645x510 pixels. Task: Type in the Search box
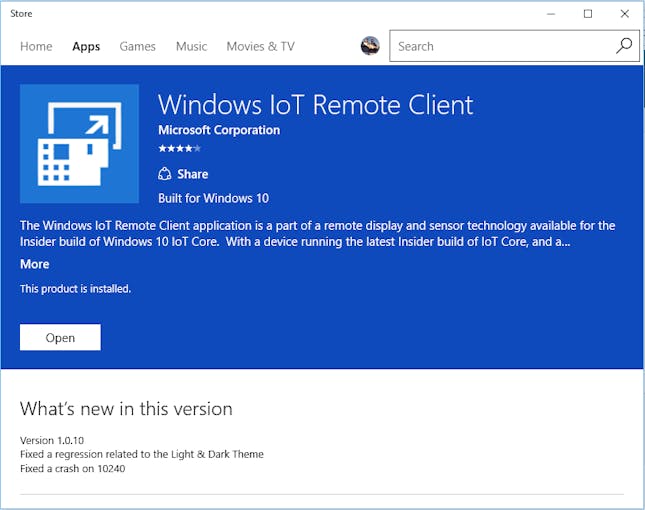pos(500,46)
